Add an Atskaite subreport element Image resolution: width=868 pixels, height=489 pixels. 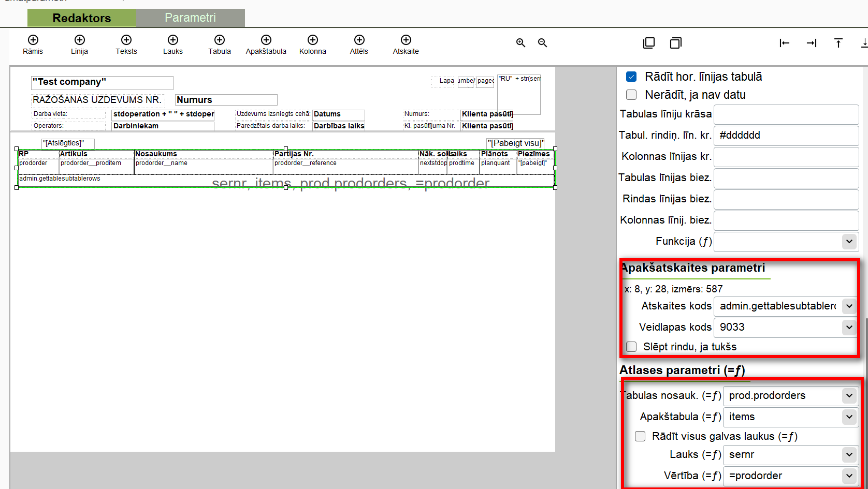point(406,45)
